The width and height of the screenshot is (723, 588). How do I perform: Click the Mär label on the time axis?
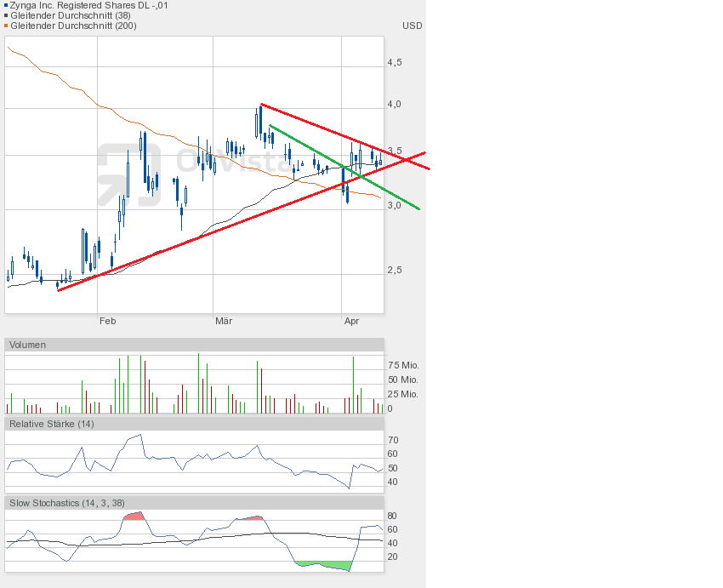click(x=224, y=321)
